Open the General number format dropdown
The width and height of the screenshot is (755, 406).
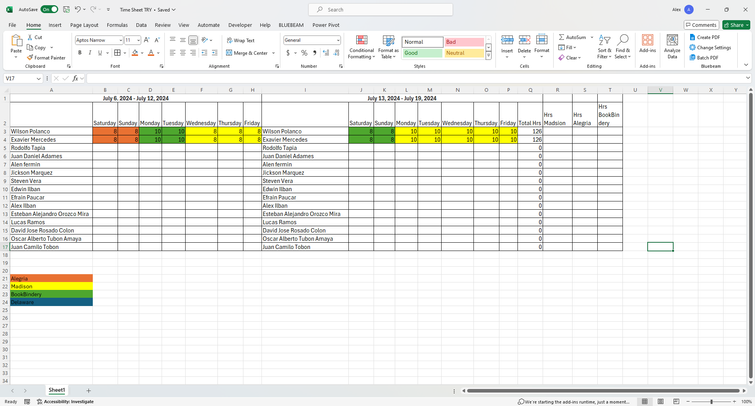pos(338,40)
